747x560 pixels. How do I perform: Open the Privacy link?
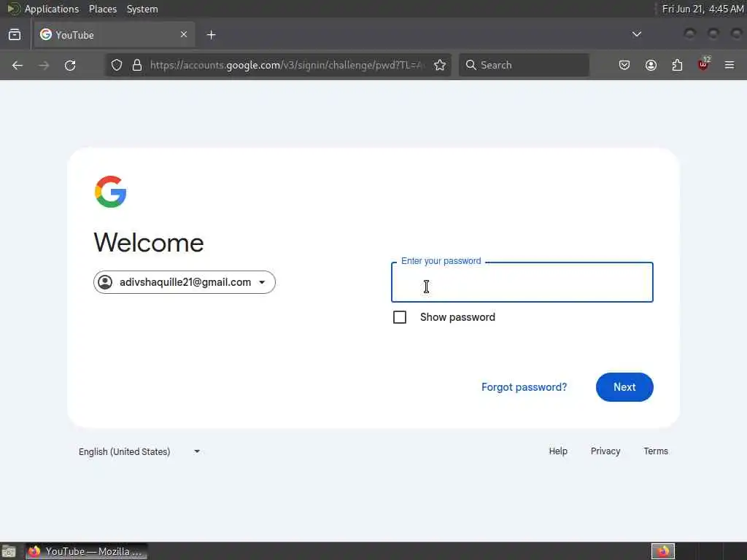605,451
